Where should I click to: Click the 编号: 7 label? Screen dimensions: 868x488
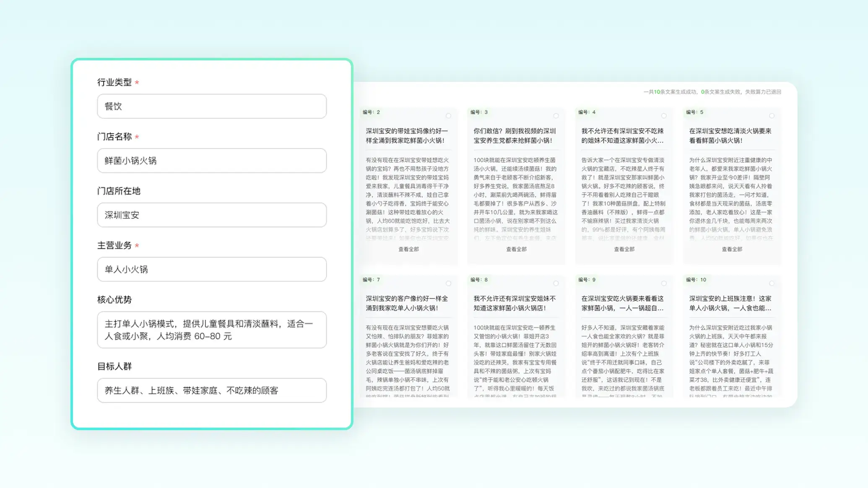371,280
